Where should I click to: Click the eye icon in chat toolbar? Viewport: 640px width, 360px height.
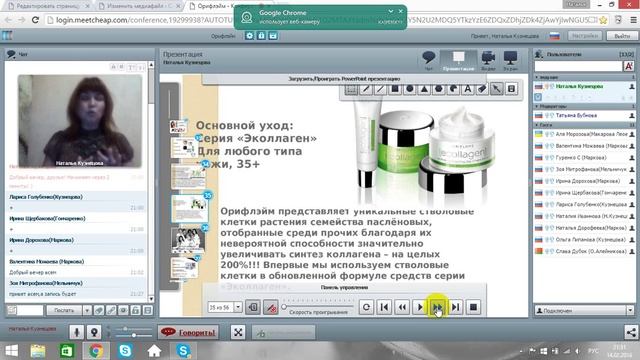[x=123, y=311]
